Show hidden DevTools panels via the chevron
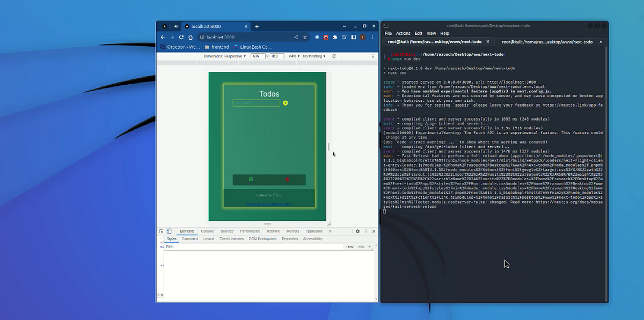Screen dimensions: 644x320 pos(330,231)
